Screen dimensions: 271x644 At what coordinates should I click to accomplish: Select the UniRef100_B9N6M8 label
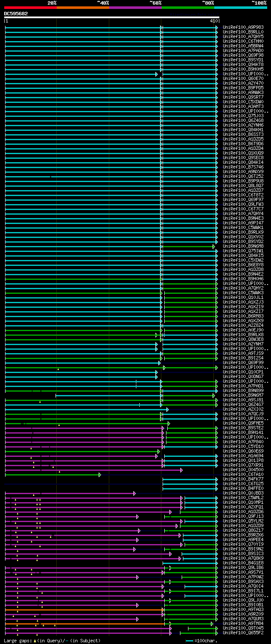tap(244, 246)
